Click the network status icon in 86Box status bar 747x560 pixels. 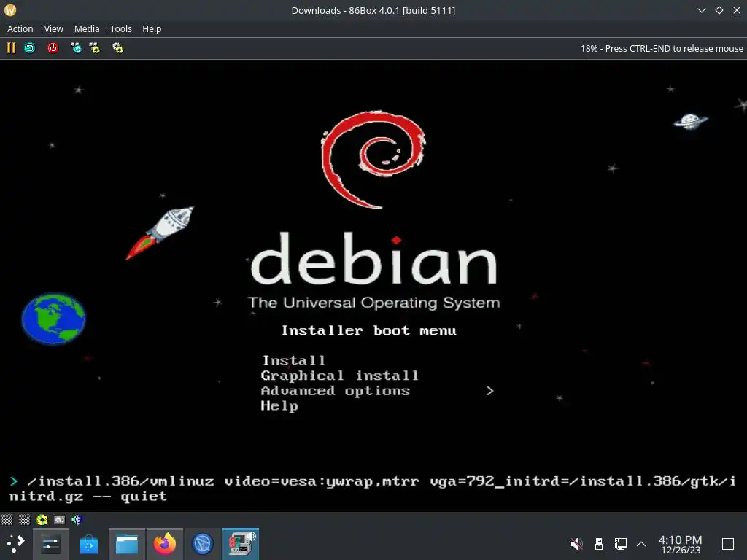click(x=60, y=519)
